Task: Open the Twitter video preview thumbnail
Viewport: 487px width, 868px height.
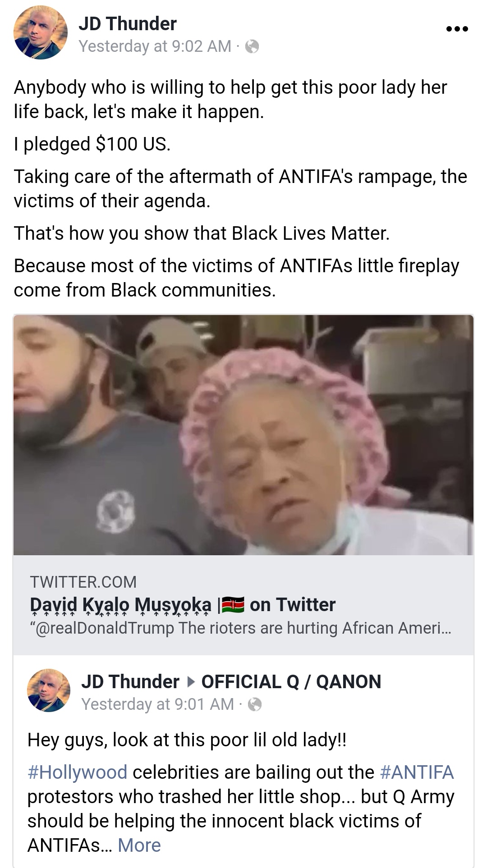Action: click(x=243, y=435)
